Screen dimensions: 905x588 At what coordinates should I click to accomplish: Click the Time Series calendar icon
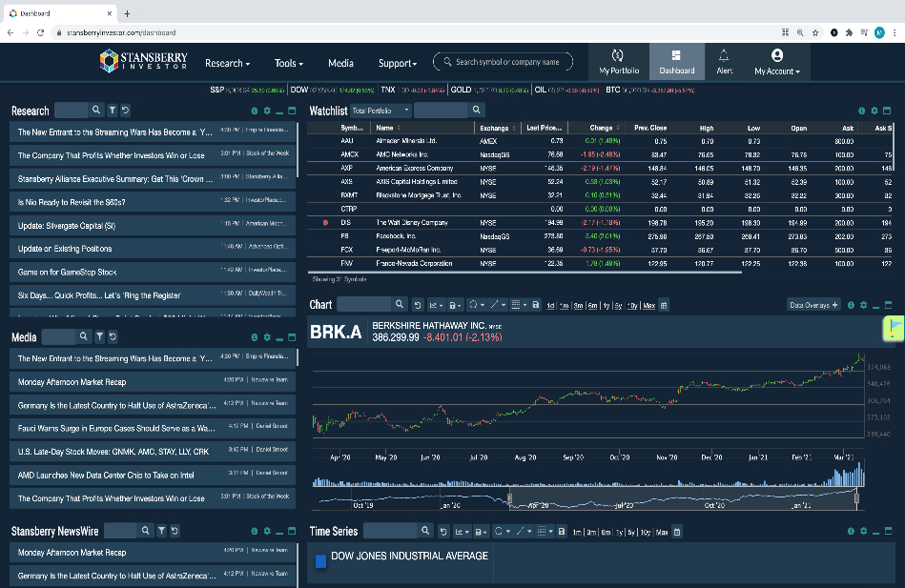[677, 532]
